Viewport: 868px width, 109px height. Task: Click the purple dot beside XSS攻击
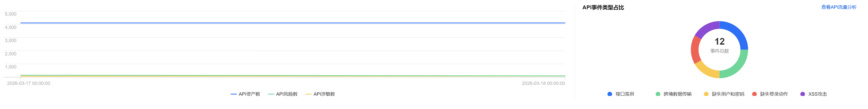[802, 94]
